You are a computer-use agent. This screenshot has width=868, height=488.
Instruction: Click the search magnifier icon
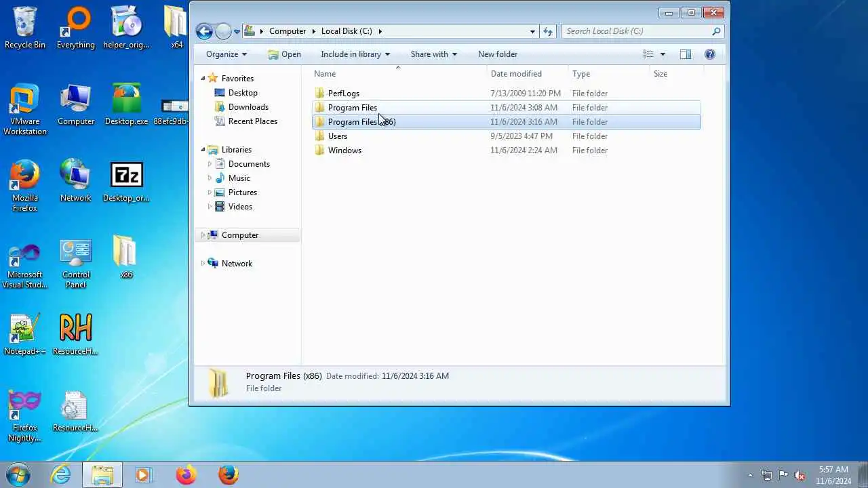point(716,31)
